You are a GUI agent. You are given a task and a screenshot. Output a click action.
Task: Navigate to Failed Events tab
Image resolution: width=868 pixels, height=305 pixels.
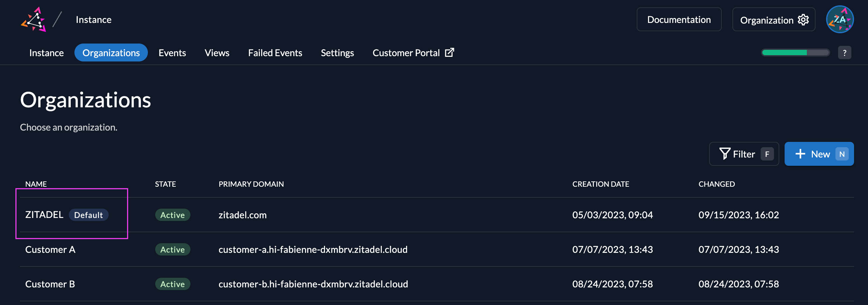point(274,53)
